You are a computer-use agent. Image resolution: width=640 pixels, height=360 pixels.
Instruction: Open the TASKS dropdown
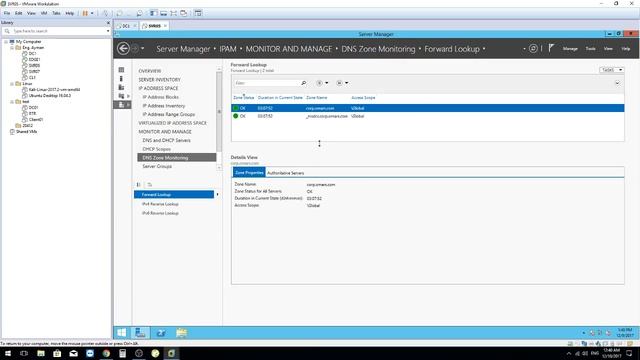coord(611,70)
